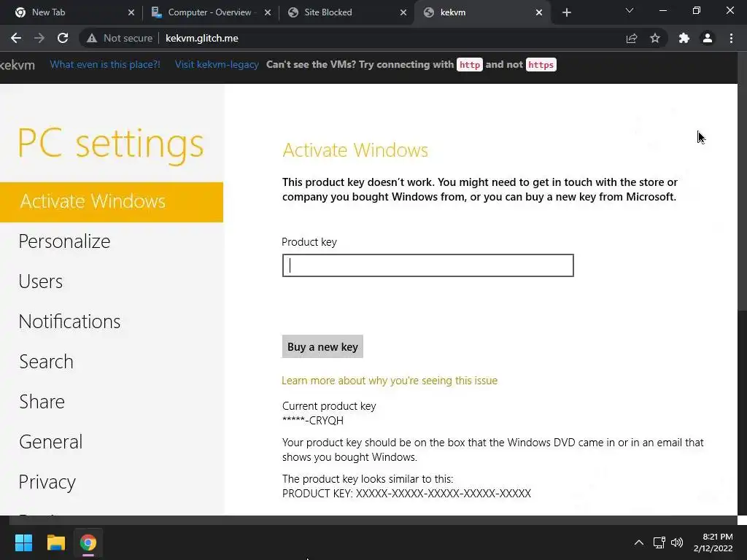Focus the Product key text box
Viewport: 747px width, 560px height.
(427, 265)
